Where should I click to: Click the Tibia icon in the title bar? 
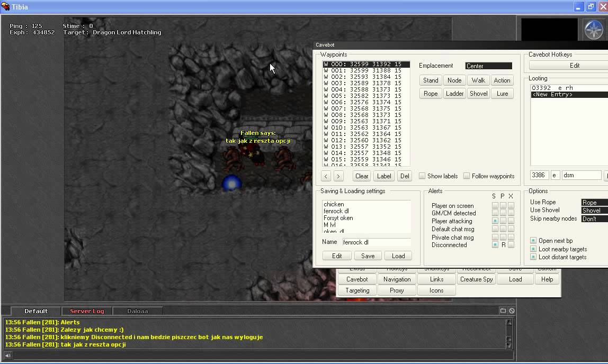[x=5, y=6]
